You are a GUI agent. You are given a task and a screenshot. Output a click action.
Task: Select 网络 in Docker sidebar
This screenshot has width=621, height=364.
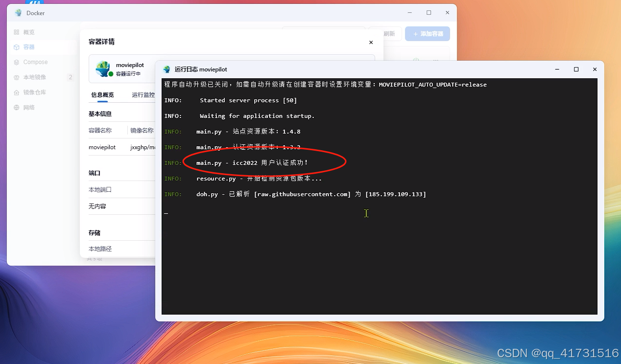tap(29, 108)
